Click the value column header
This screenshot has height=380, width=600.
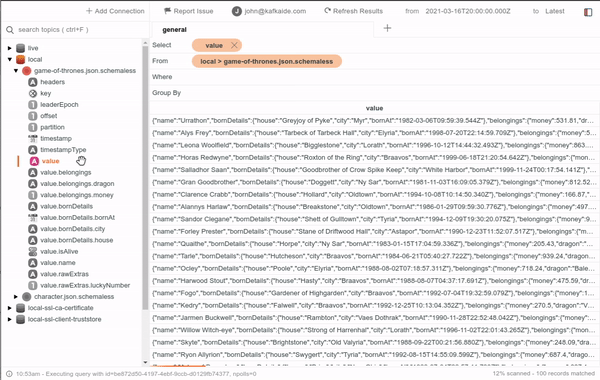[x=374, y=108]
